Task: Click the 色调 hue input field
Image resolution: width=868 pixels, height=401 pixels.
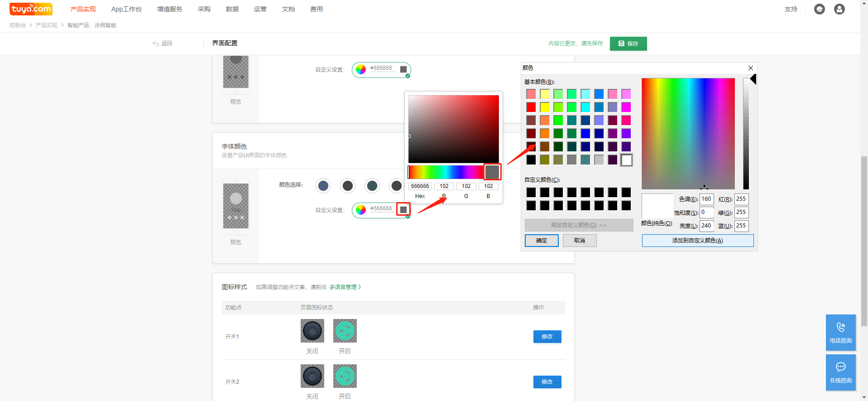Action: [x=707, y=199]
